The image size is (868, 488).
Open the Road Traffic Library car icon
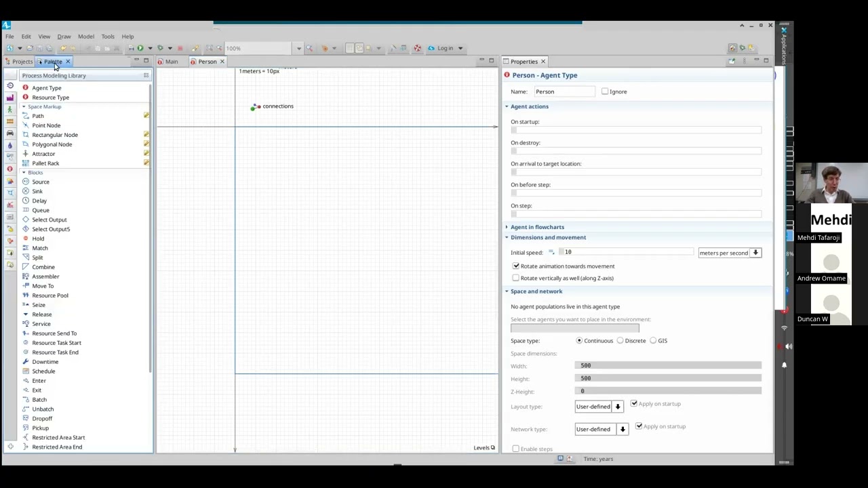(10, 133)
